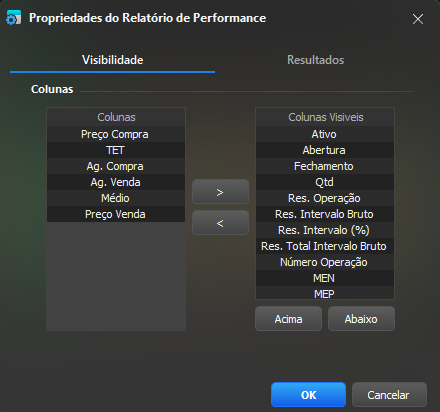Select Res. Intervalo (%) entry

325,230
